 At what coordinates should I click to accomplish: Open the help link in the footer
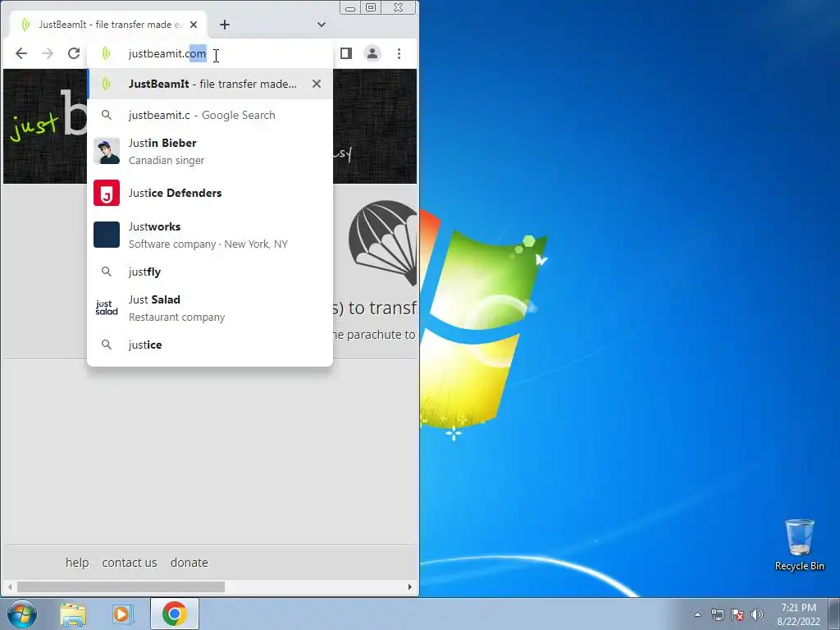(x=77, y=563)
